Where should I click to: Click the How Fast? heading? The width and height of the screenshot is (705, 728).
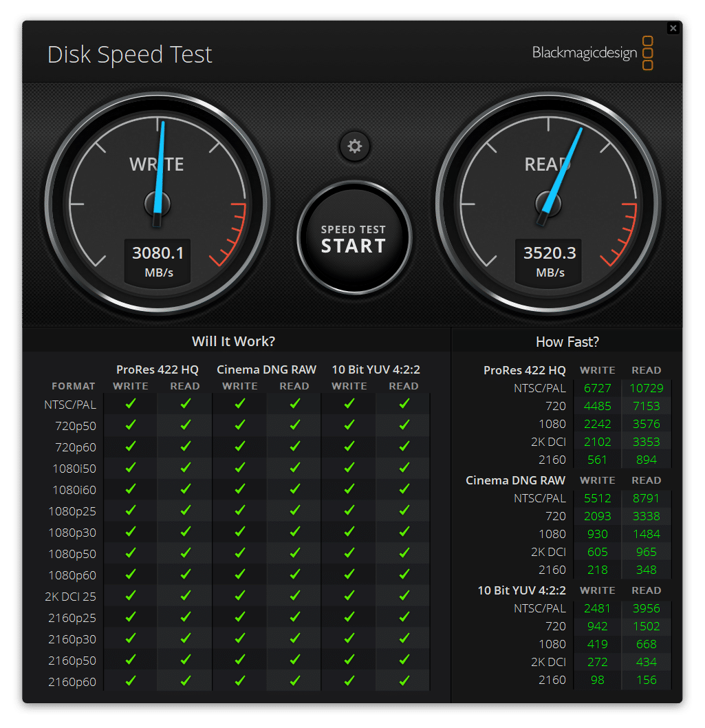(x=567, y=342)
